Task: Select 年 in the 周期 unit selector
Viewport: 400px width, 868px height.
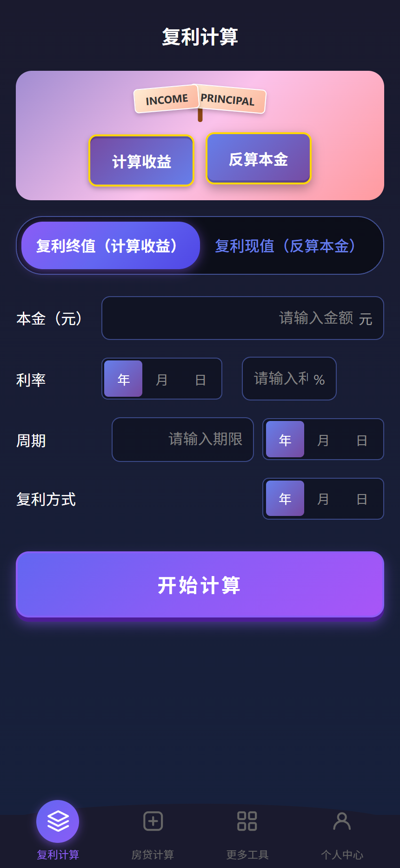Action: click(x=284, y=439)
